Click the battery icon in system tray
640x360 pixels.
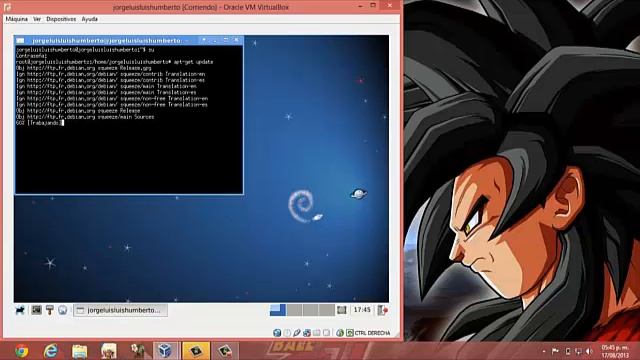click(x=567, y=351)
